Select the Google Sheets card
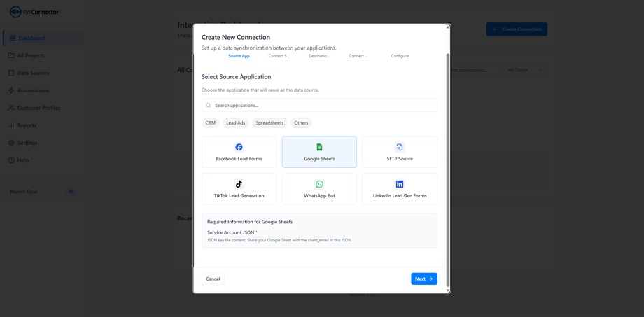 319,152
